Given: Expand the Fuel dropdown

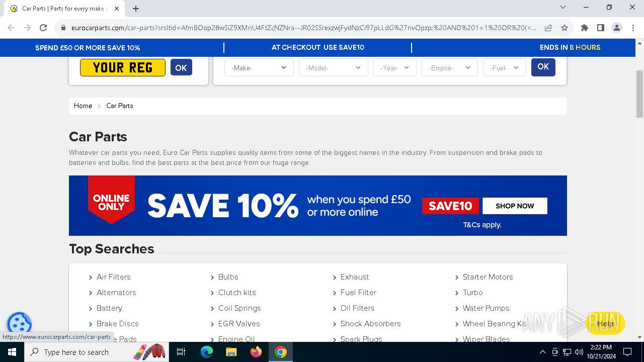Looking at the screenshot, I should (504, 67).
